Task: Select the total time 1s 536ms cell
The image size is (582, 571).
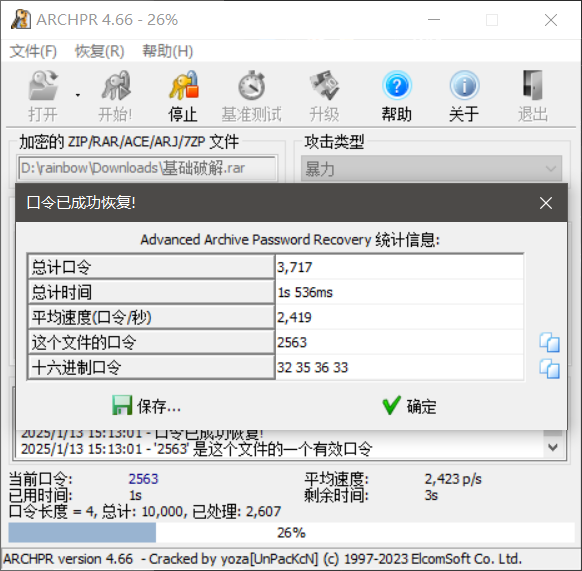Action: click(x=400, y=292)
